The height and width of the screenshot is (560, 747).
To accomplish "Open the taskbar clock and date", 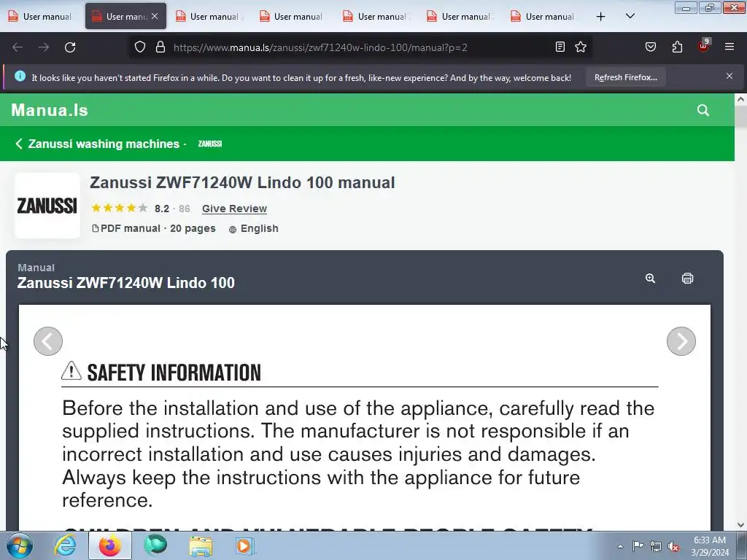I will tap(710, 546).
